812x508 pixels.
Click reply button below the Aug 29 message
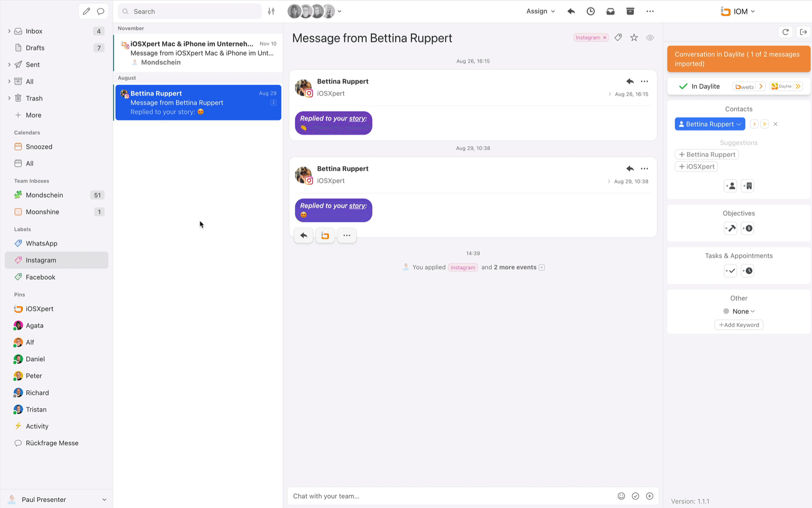(304, 235)
